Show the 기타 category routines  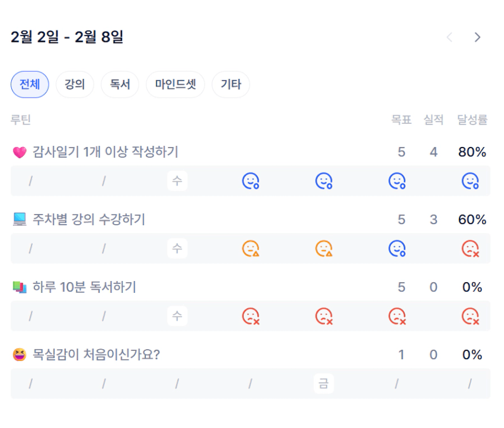(231, 84)
